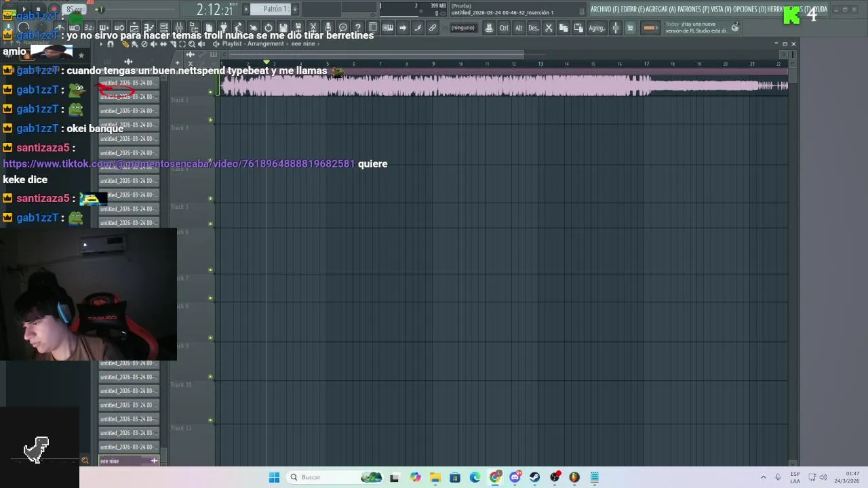Open FL Studio from the Windows taskbar

[x=574, y=477]
